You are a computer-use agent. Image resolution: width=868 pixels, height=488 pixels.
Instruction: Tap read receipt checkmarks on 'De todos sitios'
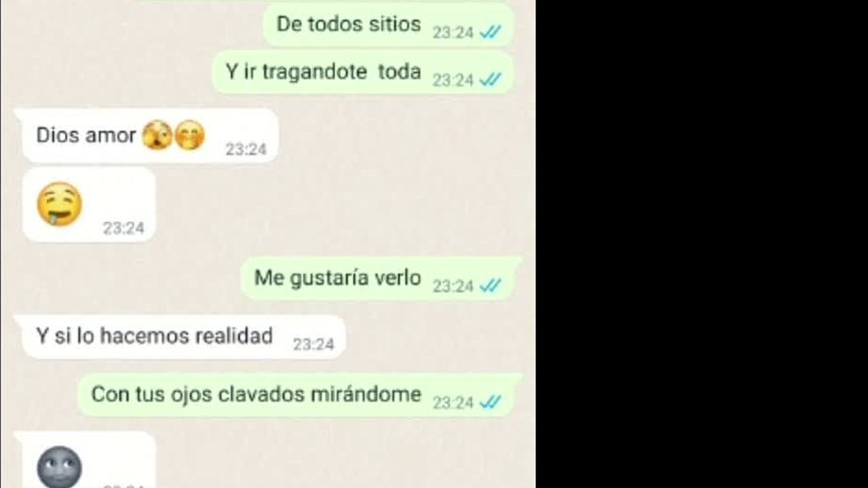490,32
